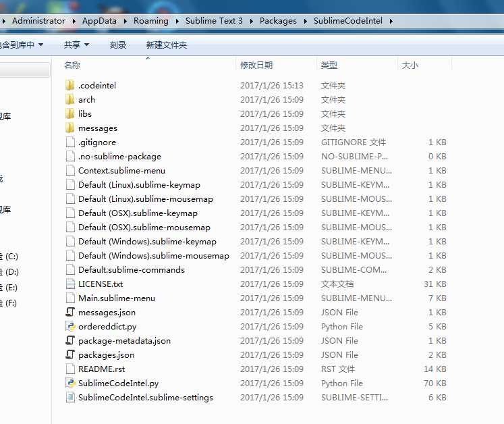The image size is (504, 424).
Task: Click the 70 KB size of SublimeCodeIntel.py
Action: click(x=435, y=383)
